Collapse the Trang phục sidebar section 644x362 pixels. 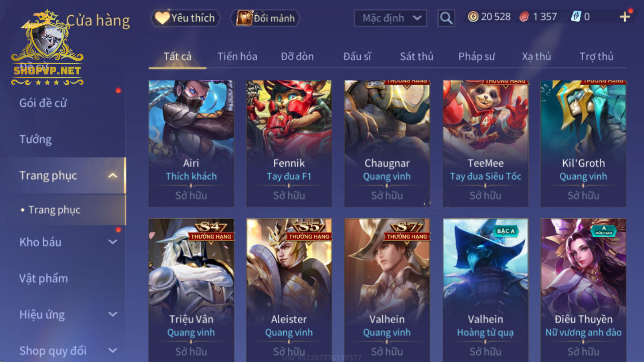[x=113, y=175]
